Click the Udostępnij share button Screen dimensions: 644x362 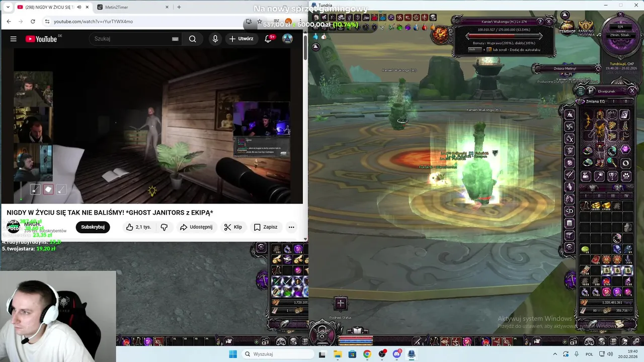[196, 227]
